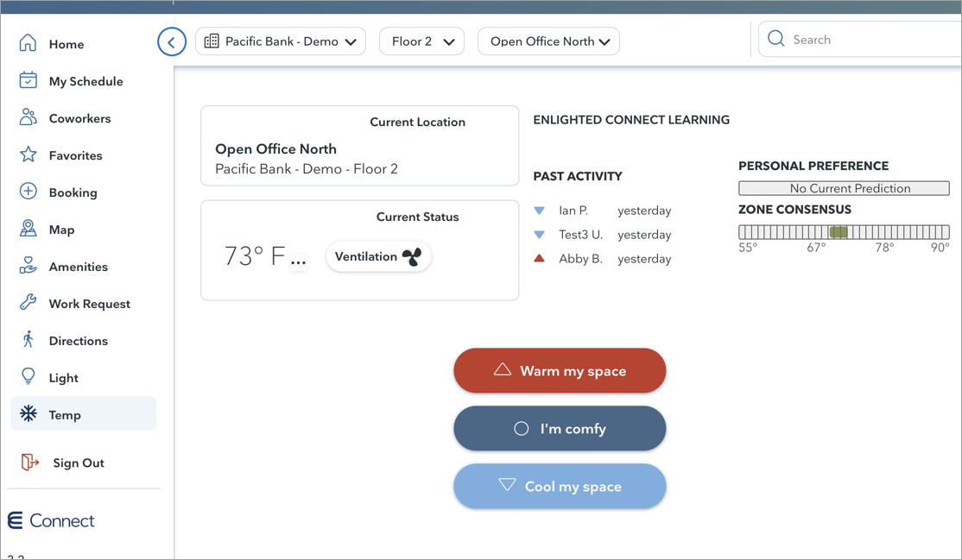Go to My Schedule

(x=85, y=82)
